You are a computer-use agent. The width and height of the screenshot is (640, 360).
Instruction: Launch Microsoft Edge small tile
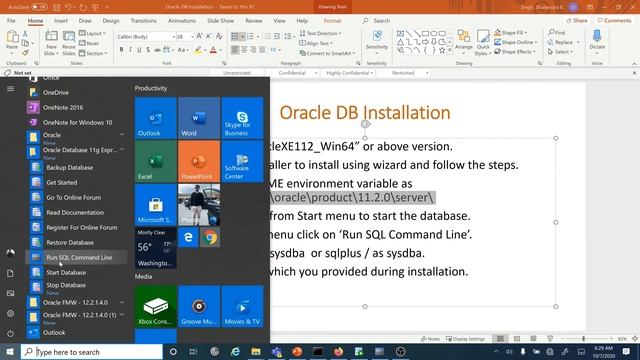click(188, 238)
